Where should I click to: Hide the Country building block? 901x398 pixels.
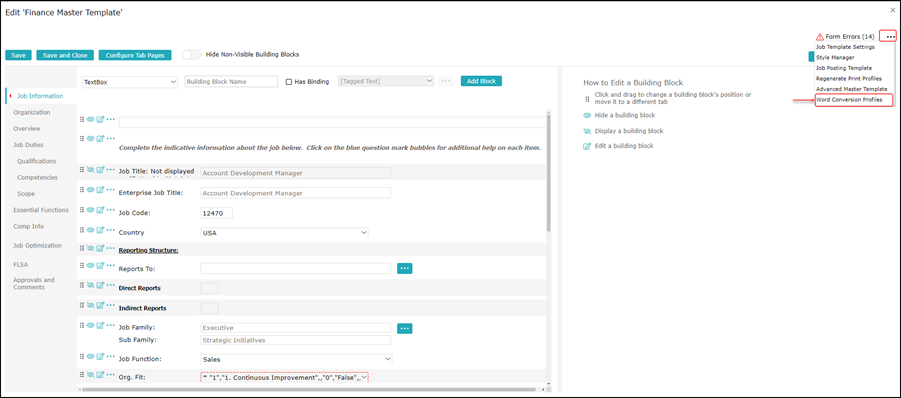tap(90, 230)
